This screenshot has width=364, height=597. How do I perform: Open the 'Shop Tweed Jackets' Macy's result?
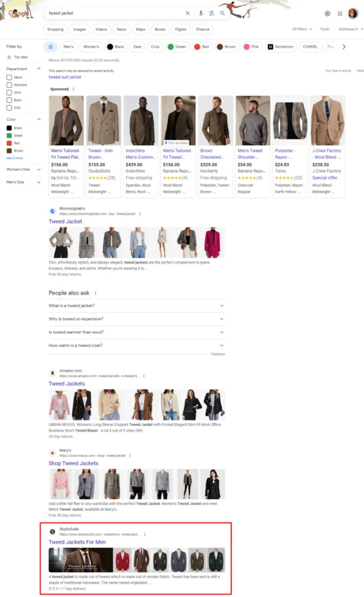click(x=73, y=463)
